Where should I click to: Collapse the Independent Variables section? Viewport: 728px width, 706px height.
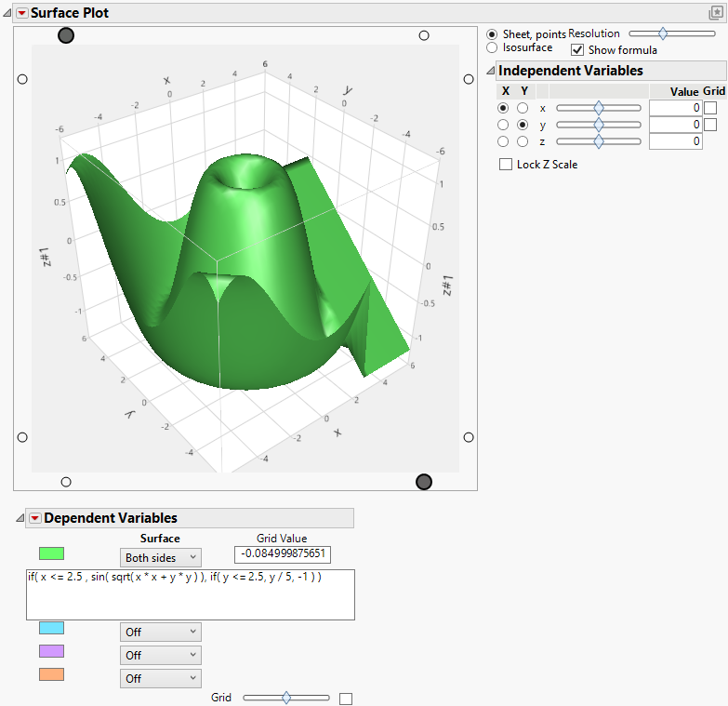pos(490,71)
